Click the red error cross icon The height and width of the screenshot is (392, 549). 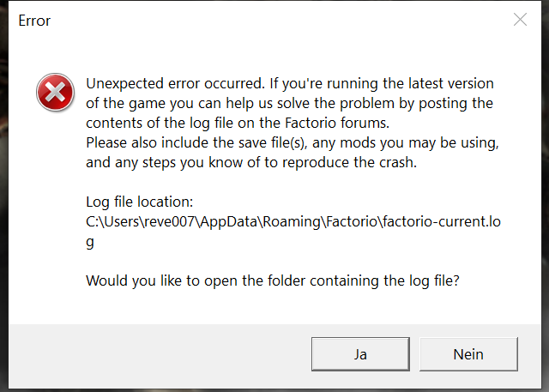[55, 92]
